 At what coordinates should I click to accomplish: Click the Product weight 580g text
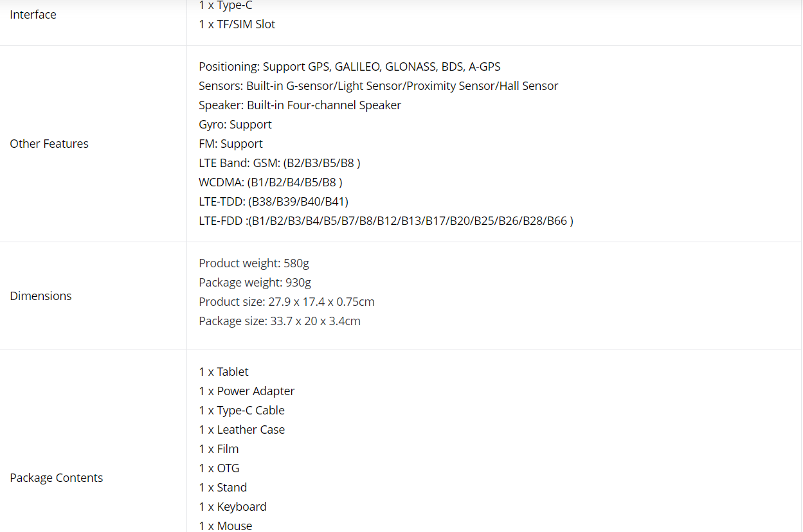click(254, 263)
